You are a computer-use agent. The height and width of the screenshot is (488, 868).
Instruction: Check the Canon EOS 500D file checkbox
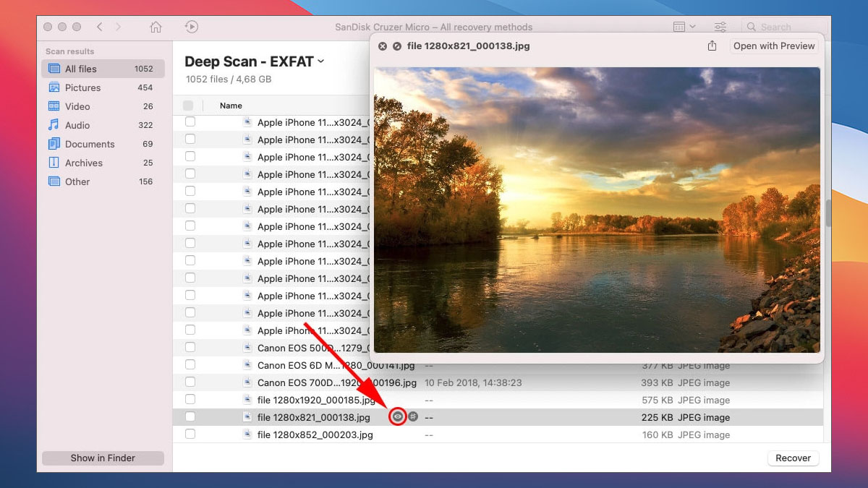[x=190, y=348]
